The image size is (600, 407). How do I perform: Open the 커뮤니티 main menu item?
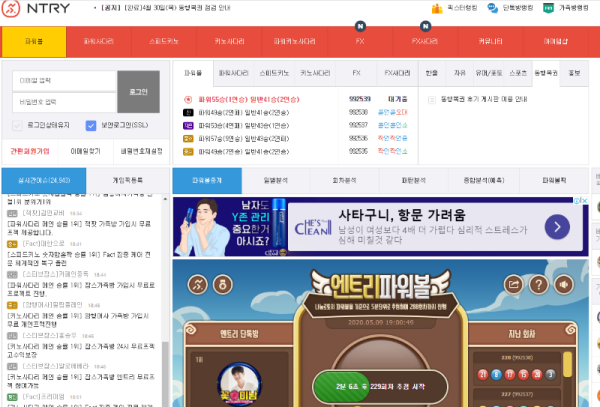point(491,41)
